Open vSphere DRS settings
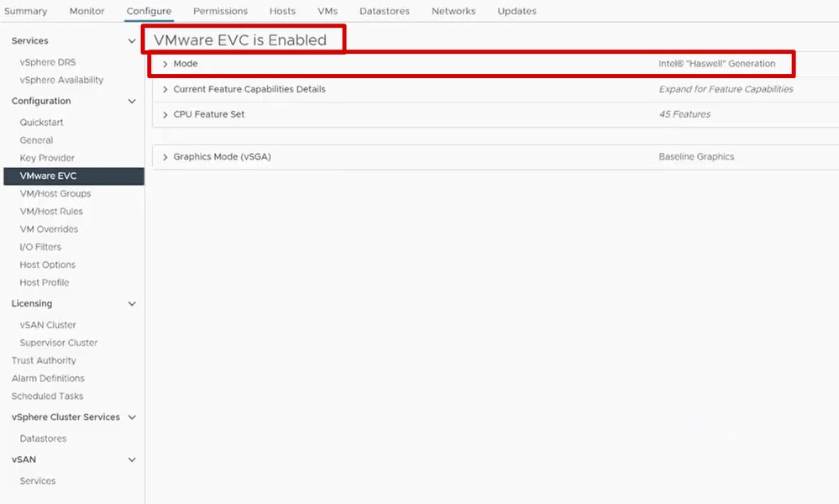This screenshot has height=504, width=839. [x=48, y=62]
